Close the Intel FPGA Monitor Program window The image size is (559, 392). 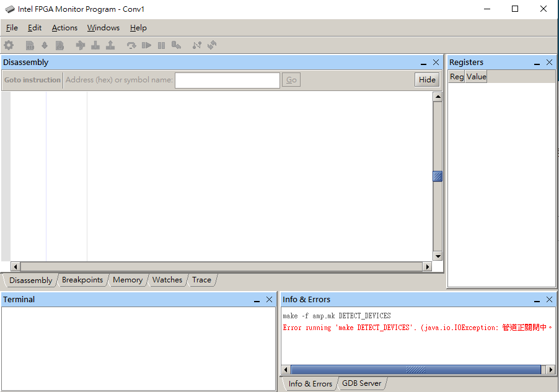coord(544,9)
